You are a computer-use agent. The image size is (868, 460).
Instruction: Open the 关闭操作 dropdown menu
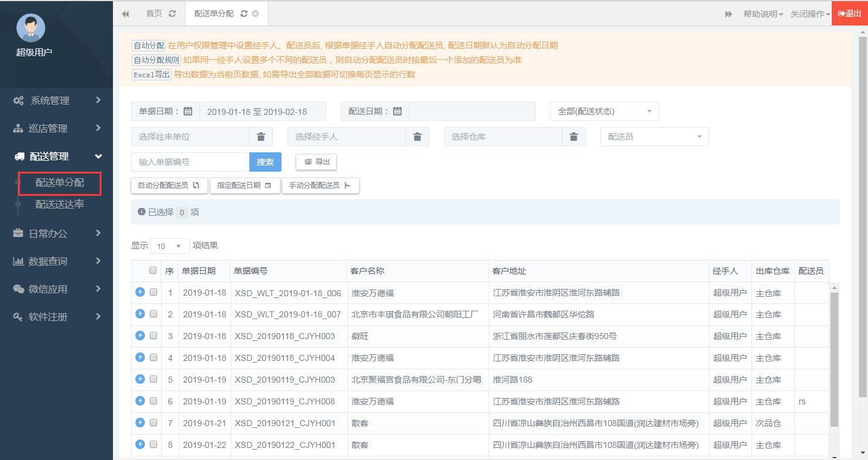click(810, 14)
